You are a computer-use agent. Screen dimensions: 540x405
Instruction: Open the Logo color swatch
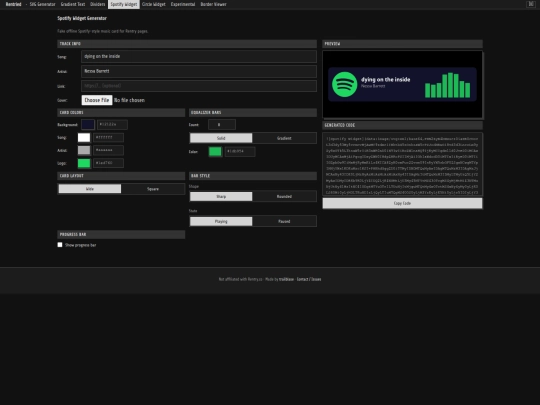click(x=84, y=163)
